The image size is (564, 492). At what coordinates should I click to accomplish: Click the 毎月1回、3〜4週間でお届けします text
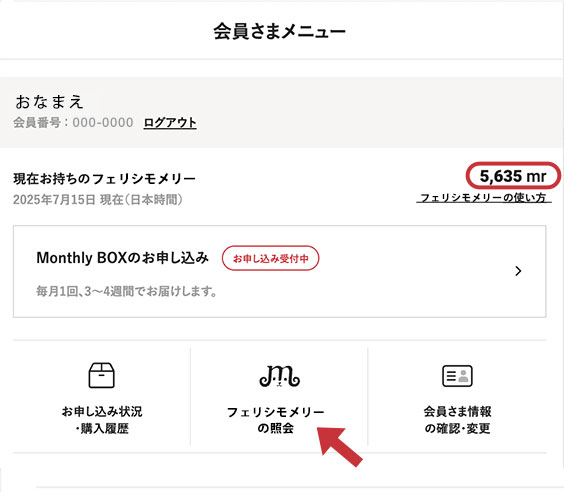click(127, 291)
